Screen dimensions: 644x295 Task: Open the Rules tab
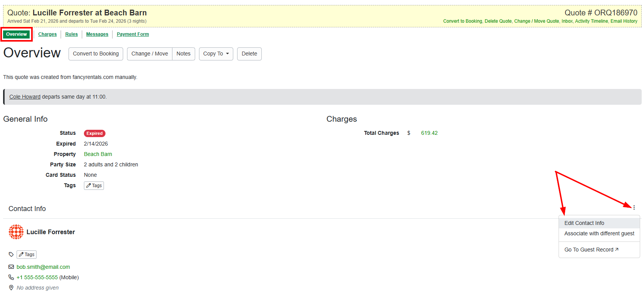pos(72,34)
